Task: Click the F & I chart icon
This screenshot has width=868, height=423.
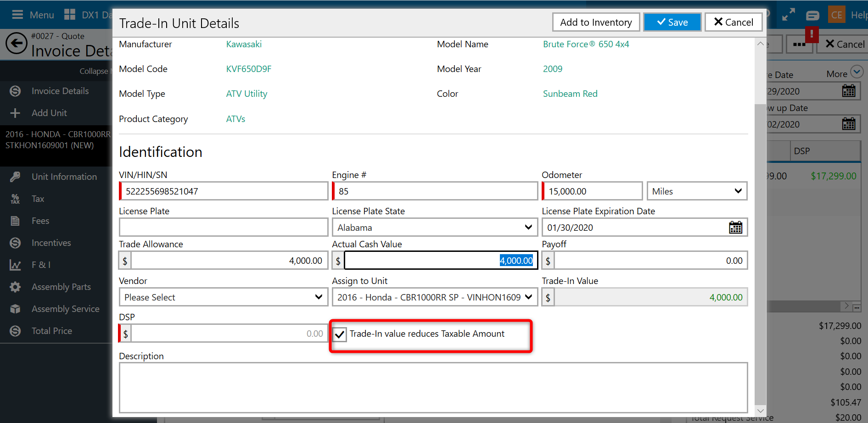Action: pos(15,265)
